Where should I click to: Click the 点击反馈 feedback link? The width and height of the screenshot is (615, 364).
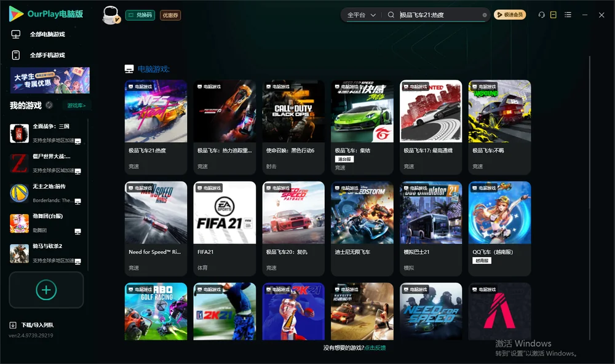pyautogui.click(x=375, y=348)
